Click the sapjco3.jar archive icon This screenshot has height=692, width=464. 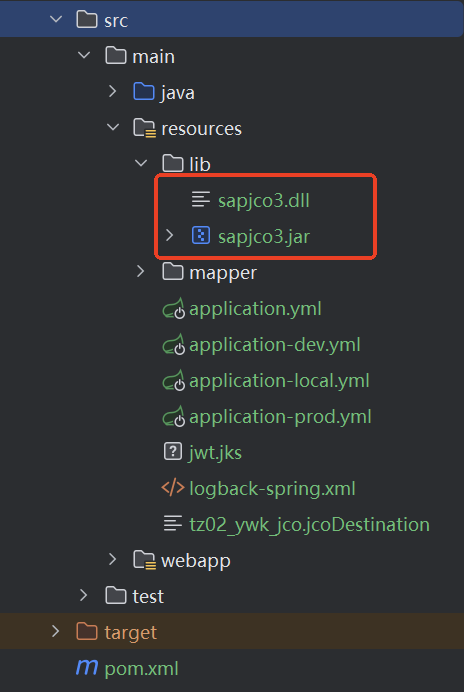pos(200,236)
